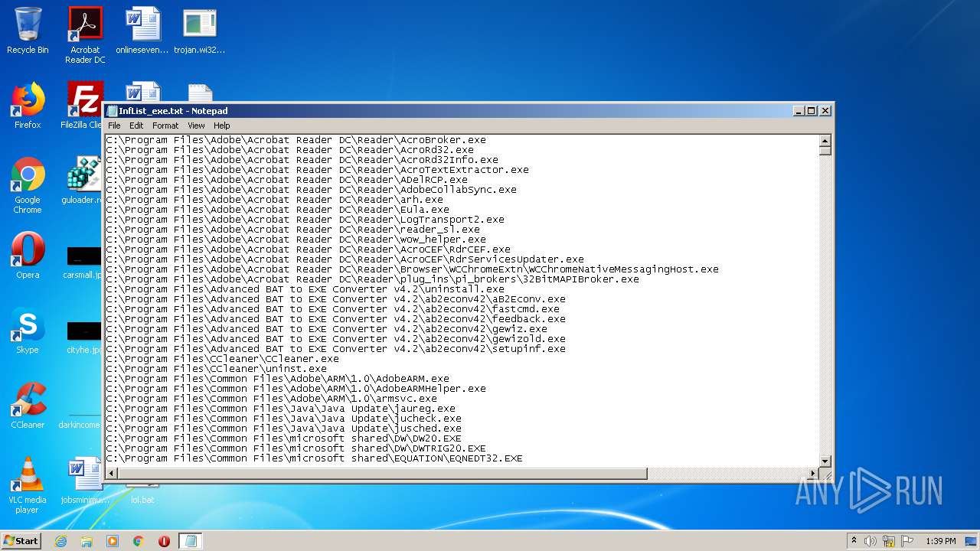Viewport: 980px width, 551px height.
Task: Click the vertical scrollbar down arrow in Notepad
Action: 825,461
